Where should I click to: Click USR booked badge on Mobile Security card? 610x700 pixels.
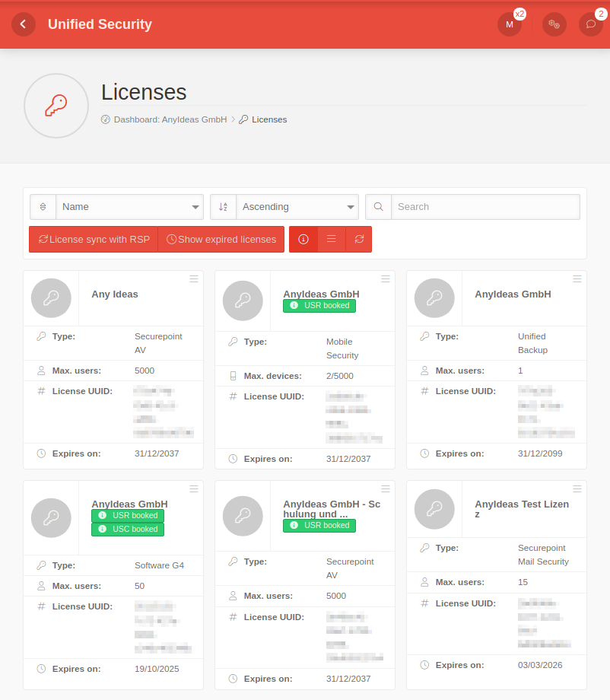319,305
